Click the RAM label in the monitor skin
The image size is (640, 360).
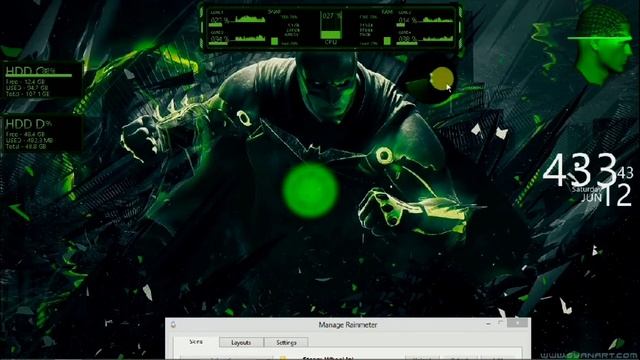pos(387,12)
